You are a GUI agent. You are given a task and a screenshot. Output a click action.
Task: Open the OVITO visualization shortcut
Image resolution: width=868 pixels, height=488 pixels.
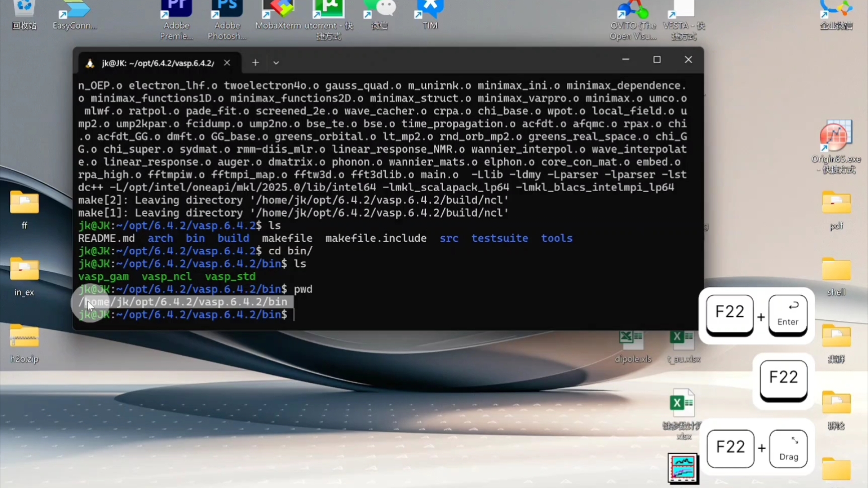pos(632,14)
